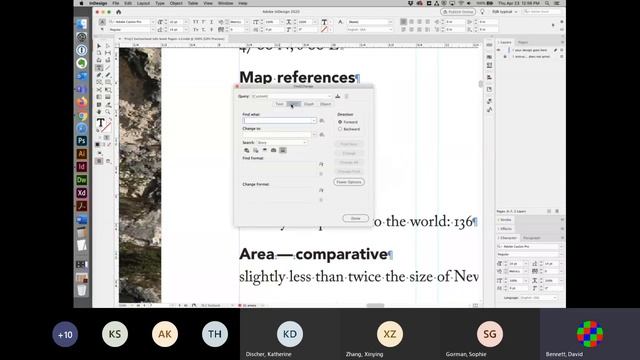The height and width of the screenshot is (360, 640).
Task: Click the Done button
Action: coord(356,218)
